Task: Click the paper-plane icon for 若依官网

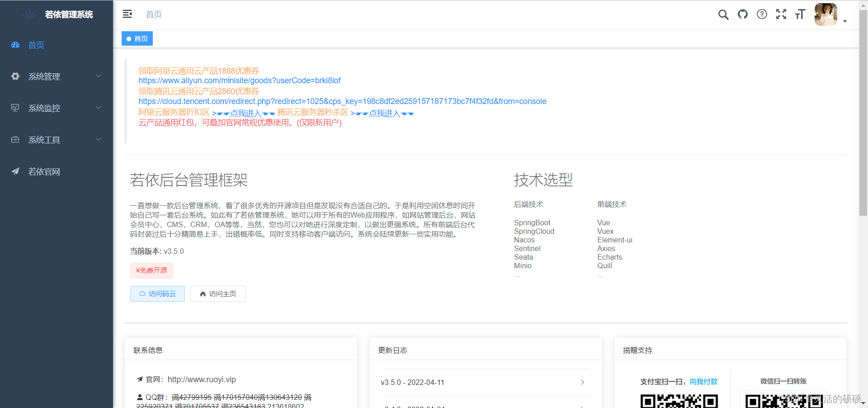Action: tap(15, 171)
